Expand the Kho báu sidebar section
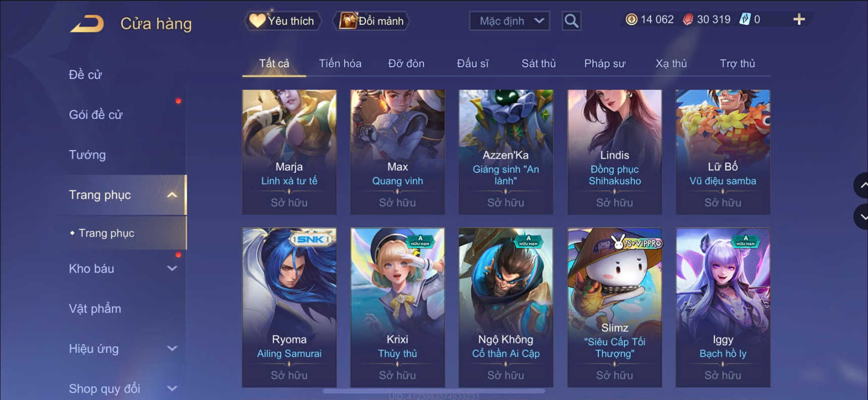 point(172,269)
